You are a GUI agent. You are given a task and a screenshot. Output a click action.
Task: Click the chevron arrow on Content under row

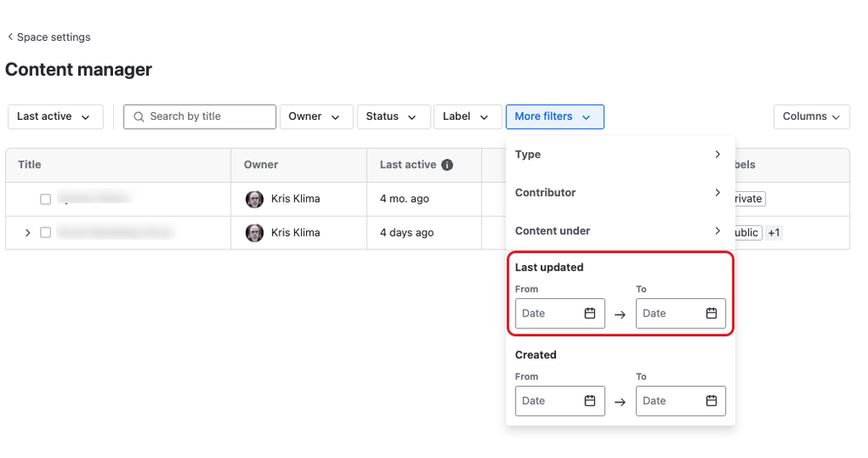click(718, 230)
